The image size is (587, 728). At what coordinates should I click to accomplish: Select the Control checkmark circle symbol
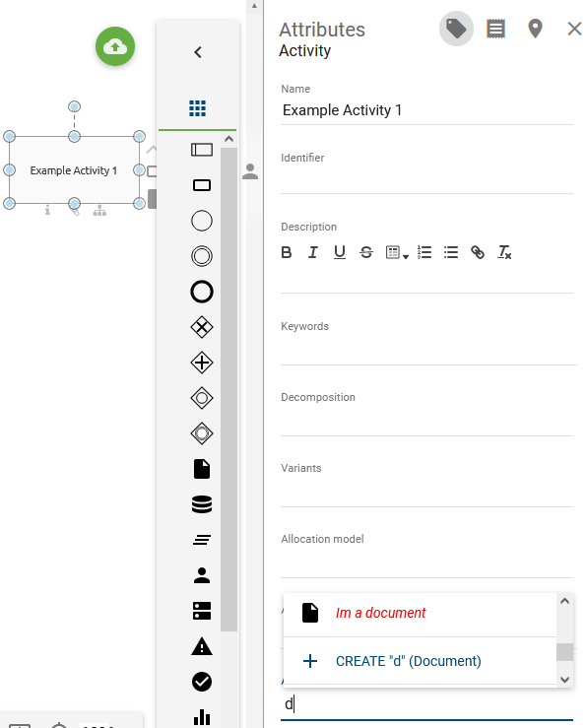click(202, 682)
